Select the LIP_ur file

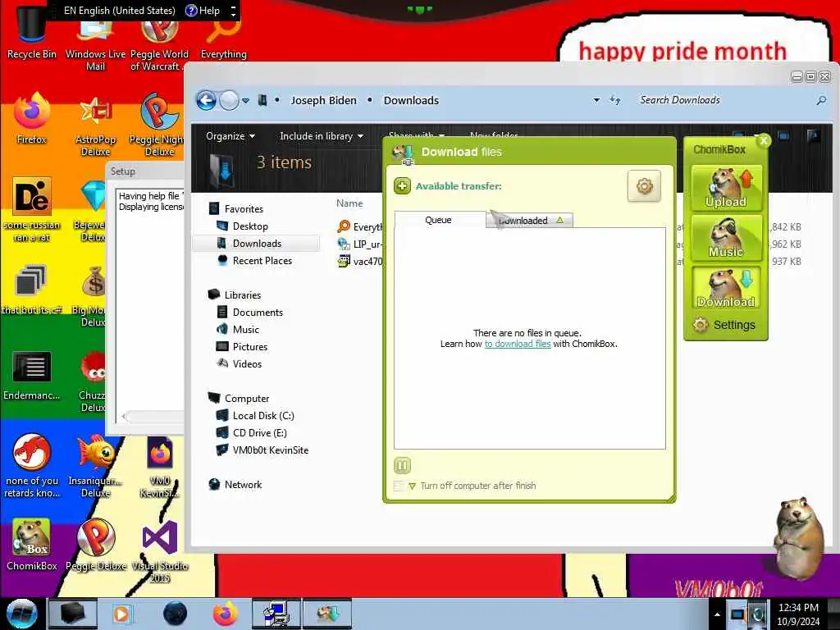point(360,244)
